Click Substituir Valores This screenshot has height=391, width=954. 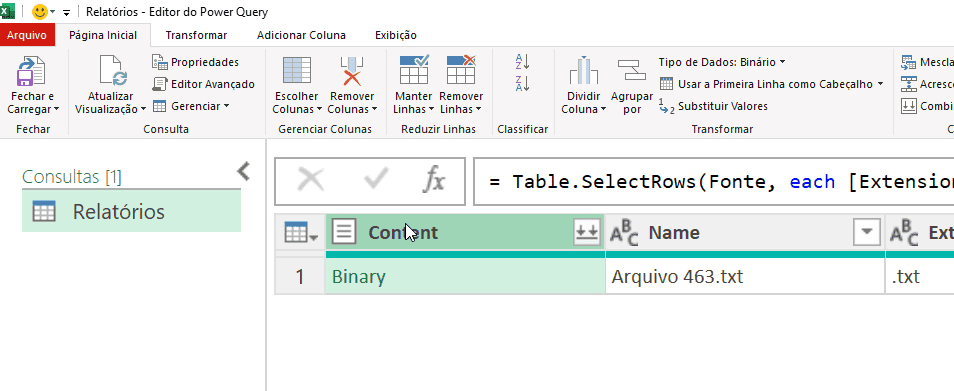click(x=713, y=106)
